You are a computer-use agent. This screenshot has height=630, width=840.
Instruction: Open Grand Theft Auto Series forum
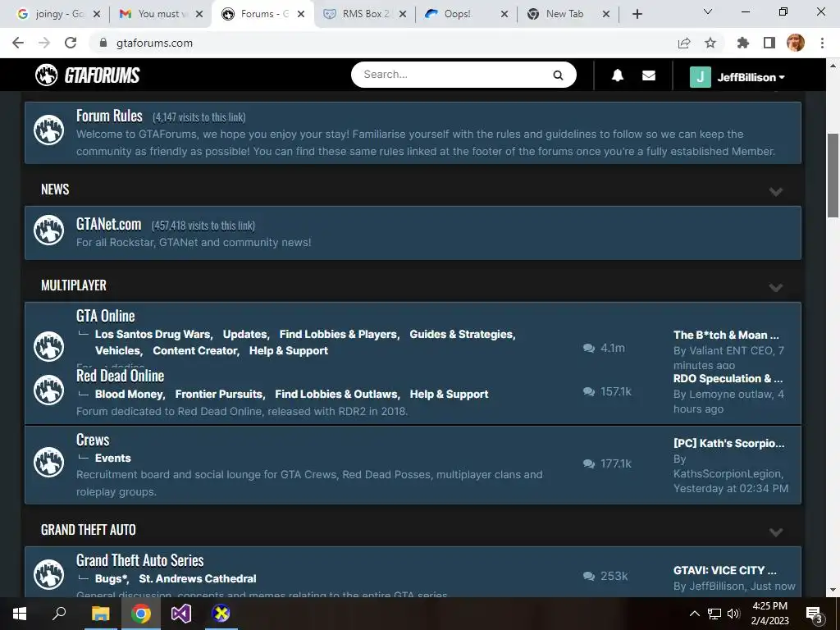(139, 560)
